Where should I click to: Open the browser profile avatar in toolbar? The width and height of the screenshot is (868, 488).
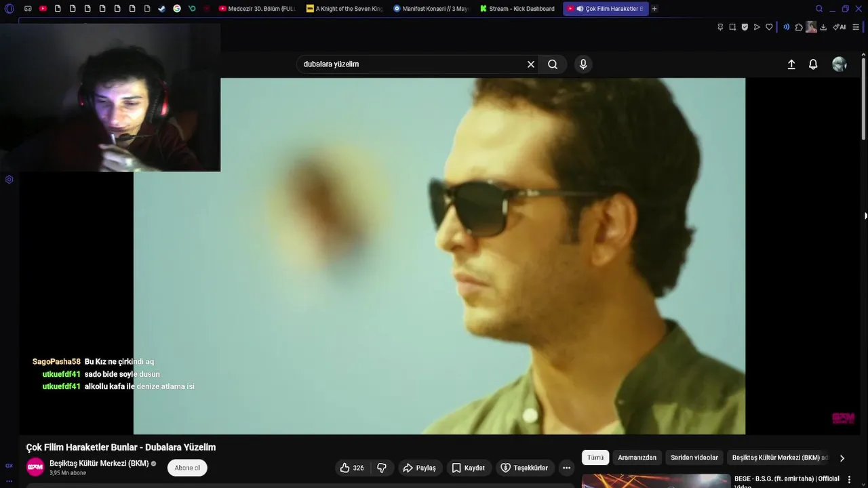811,27
